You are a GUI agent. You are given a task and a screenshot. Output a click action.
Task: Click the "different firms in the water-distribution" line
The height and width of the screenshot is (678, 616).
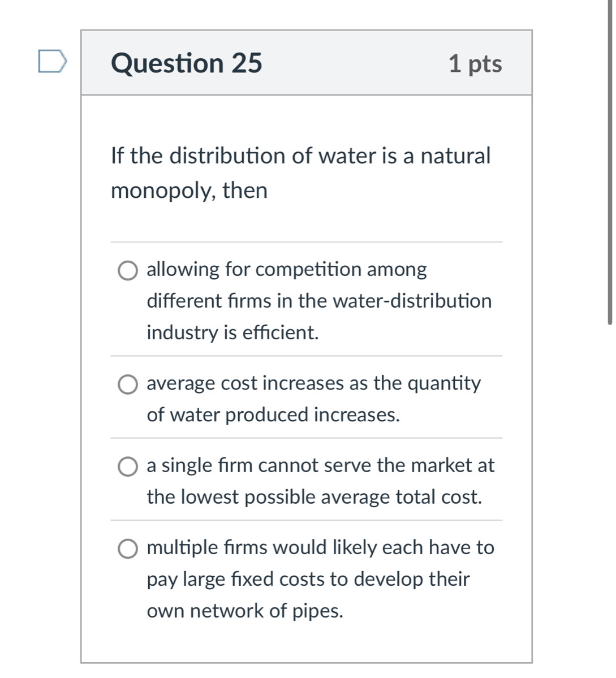tap(319, 301)
